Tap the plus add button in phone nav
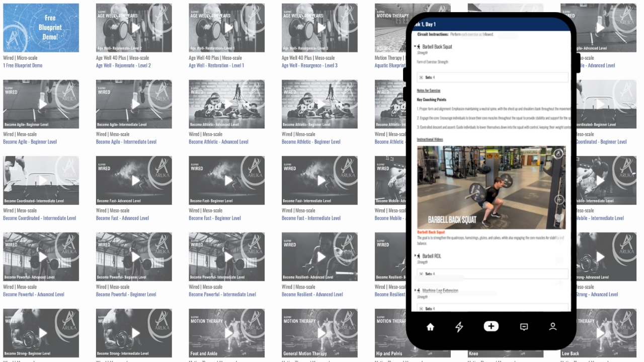The image size is (644, 362). tap(491, 326)
